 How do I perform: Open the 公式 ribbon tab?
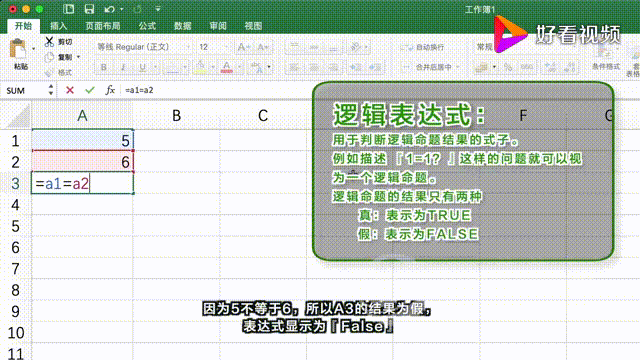coord(147,26)
